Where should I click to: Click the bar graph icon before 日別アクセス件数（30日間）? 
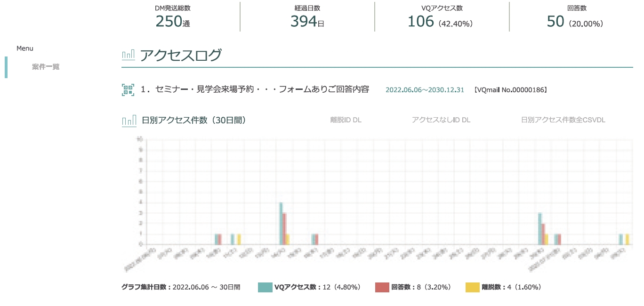pyautogui.click(x=128, y=121)
